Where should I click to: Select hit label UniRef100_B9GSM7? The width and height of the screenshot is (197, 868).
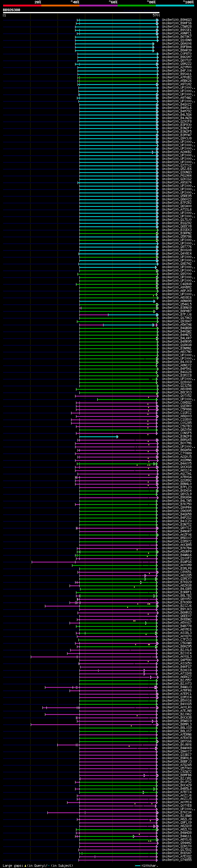177,57
